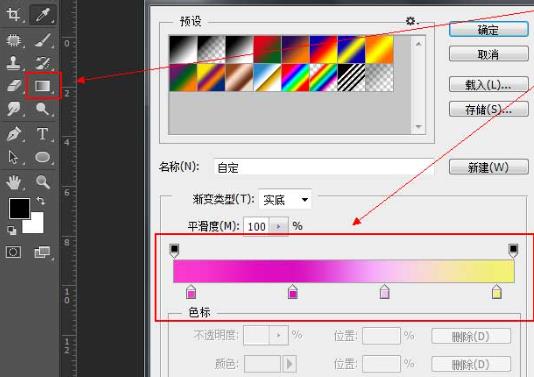The width and height of the screenshot is (534, 377).
Task: Toggle Quick Mask mode
Action: (13, 252)
